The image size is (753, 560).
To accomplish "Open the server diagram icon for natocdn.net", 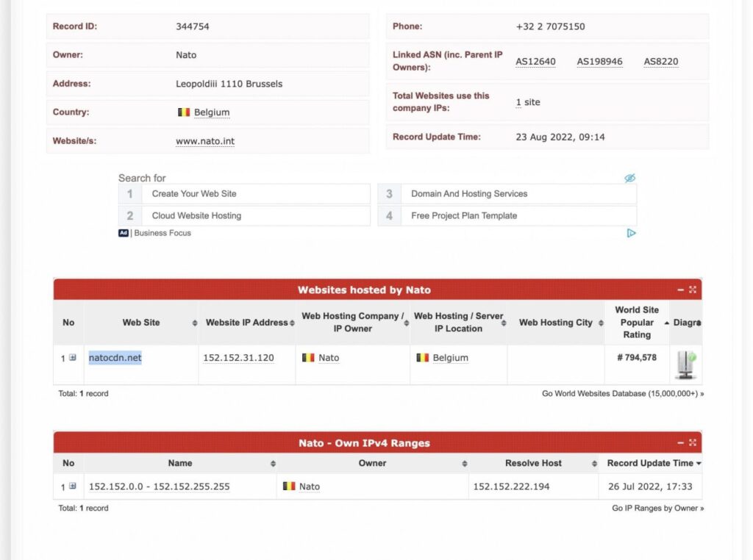I will click(x=686, y=365).
